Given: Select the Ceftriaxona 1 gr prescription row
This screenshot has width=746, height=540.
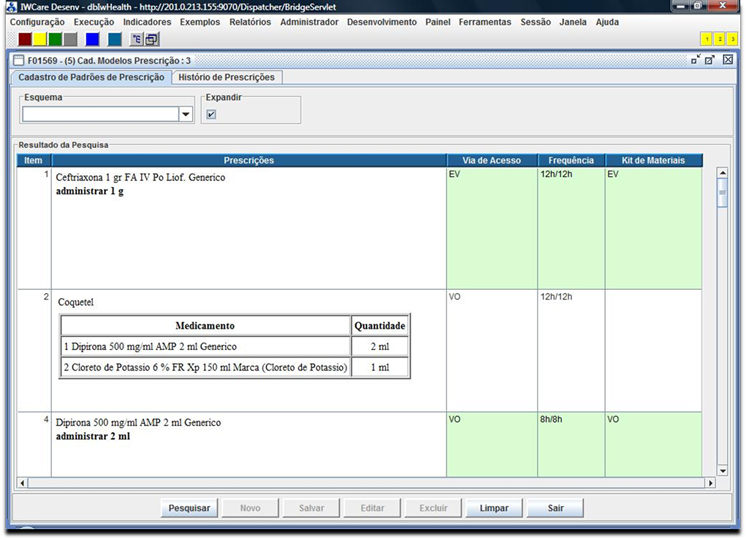Looking at the screenshot, I should (248, 228).
